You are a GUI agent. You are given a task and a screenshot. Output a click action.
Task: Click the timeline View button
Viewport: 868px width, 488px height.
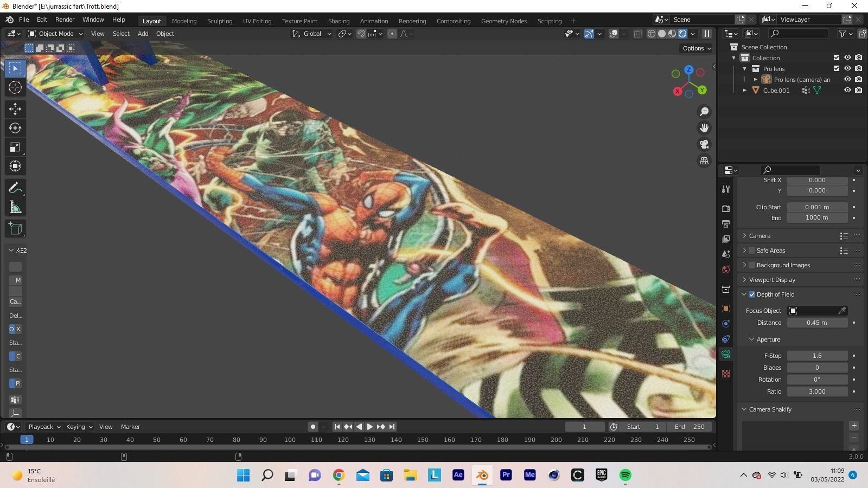[106, 427]
